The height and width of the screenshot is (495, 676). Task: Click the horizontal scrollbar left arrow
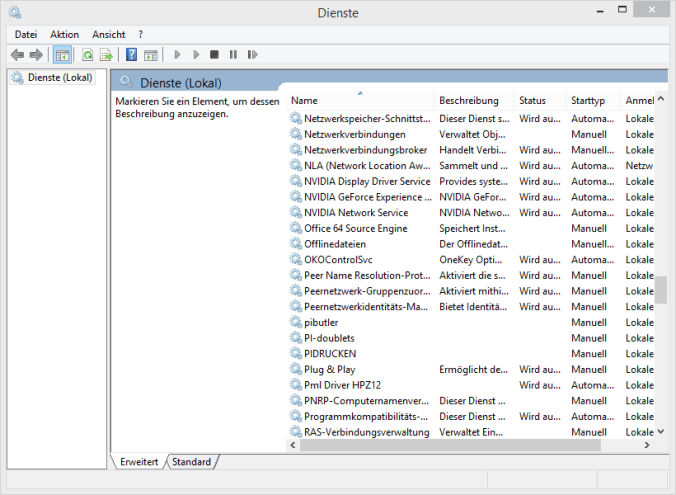pos(293,445)
